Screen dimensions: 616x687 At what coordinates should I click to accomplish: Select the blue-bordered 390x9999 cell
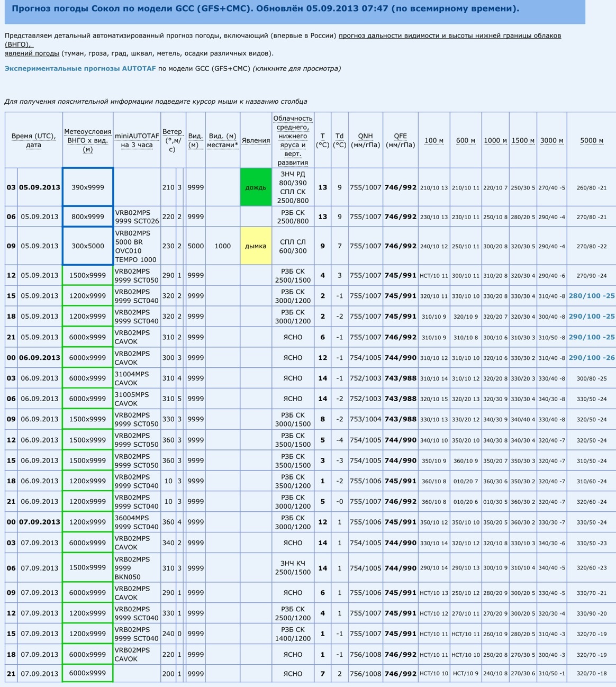[x=88, y=187]
